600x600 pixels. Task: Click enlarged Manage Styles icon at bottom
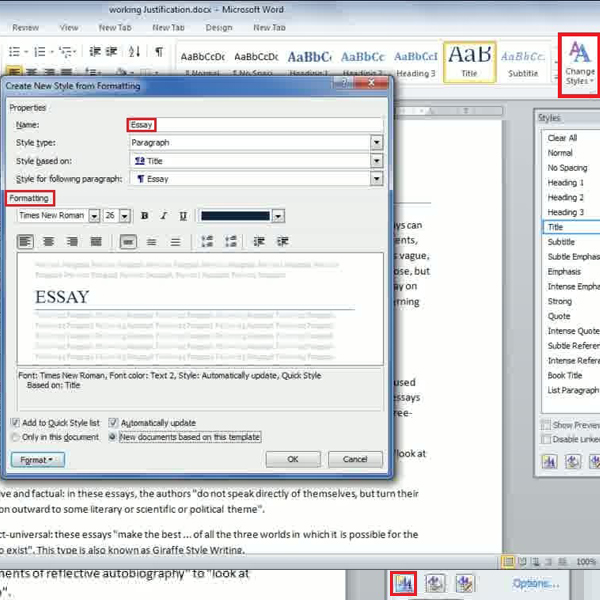(x=465, y=584)
